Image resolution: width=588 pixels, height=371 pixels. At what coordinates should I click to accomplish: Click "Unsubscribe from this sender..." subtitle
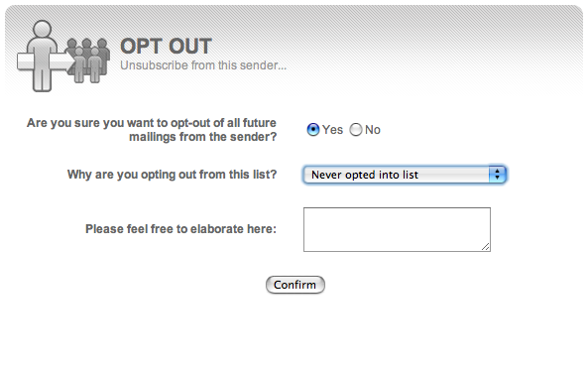(203, 65)
